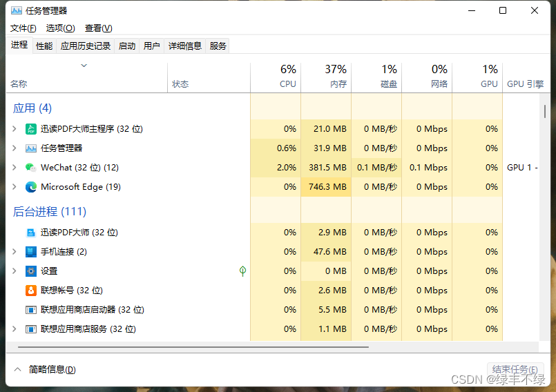Switch to the 应用历史记录 tab

[x=86, y=46]
